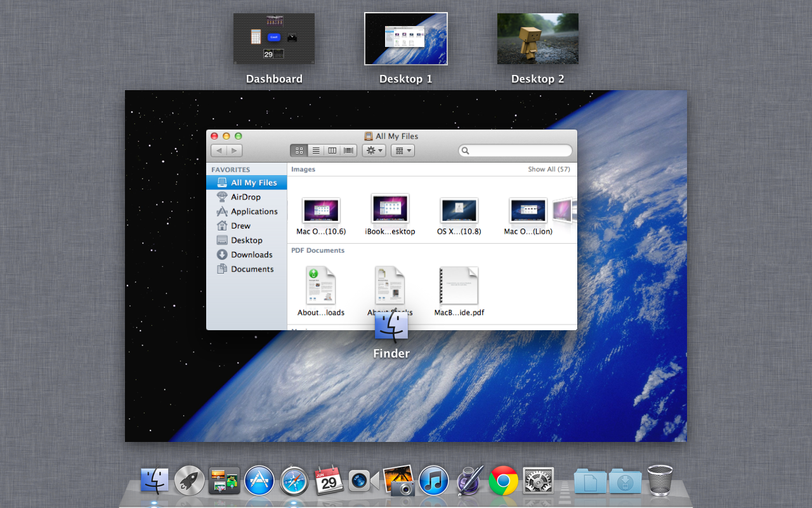Click the Images section header
The height and width of the screenshot is (508, 812).
point(303,170)
